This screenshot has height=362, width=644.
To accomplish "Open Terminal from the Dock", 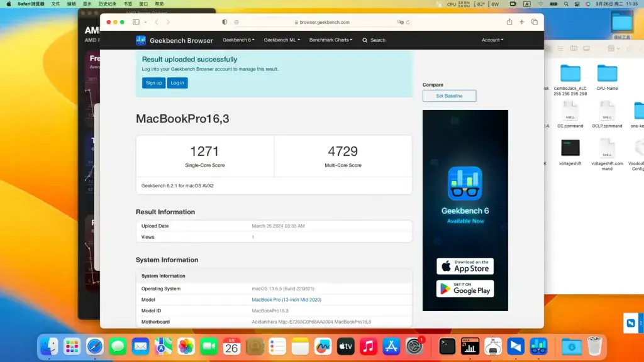I will click(x=447, y=346).
